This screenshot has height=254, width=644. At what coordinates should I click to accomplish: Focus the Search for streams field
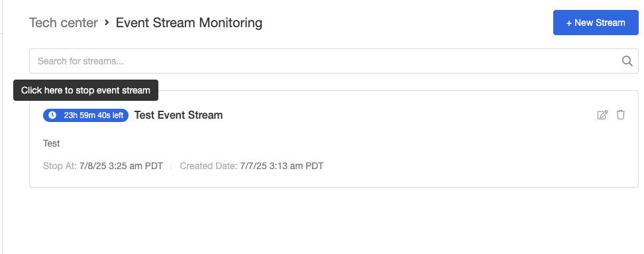pyautogui.click(x=333, y=61)
